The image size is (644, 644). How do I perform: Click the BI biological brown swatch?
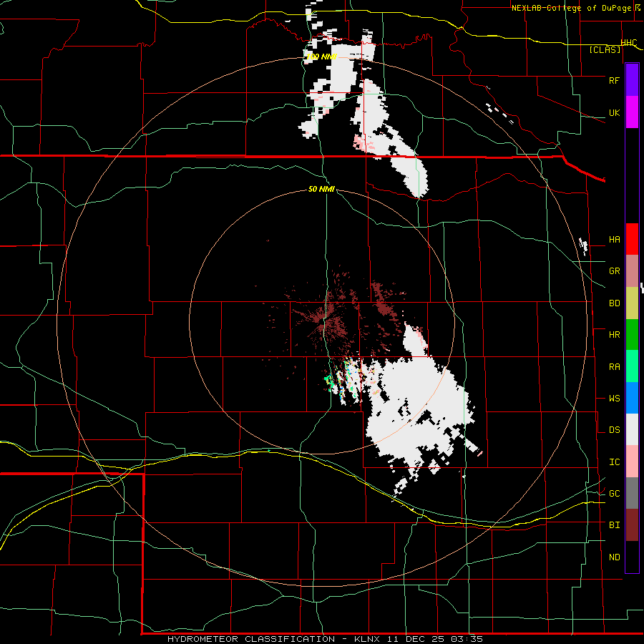tap(632, 525)
